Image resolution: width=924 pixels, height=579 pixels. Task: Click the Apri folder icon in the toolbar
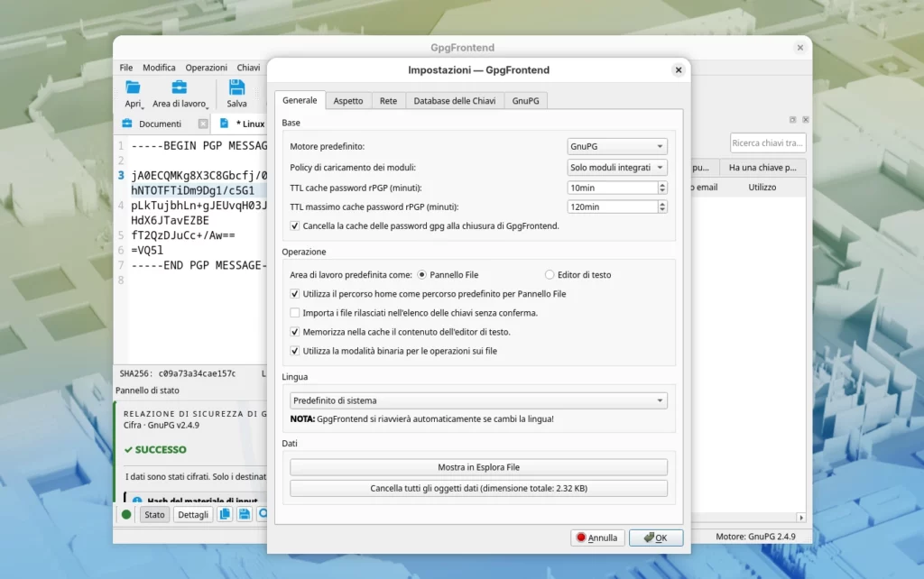[133, 87]
